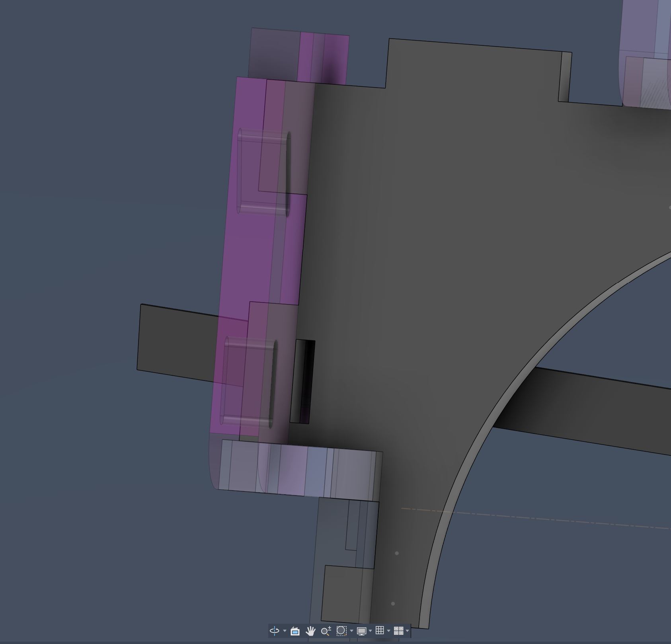
Task: Expand the Viewports dropdown arrow
Action: [407, 631]
